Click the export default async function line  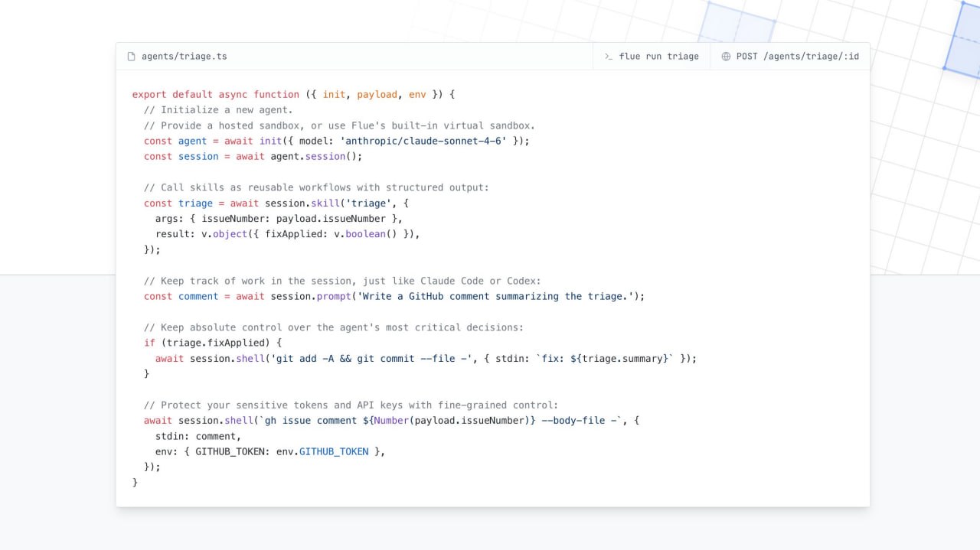pyautogui.click(x=293, y=95)
